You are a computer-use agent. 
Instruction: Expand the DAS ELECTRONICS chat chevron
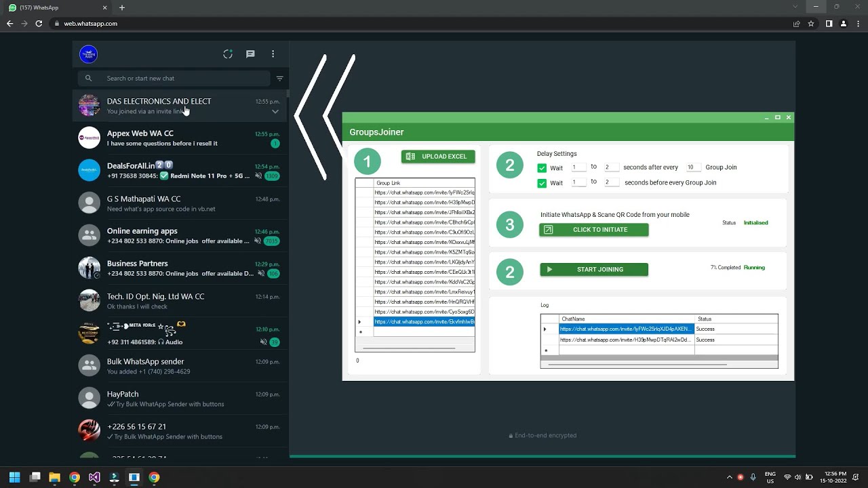(x=275, y=112)
